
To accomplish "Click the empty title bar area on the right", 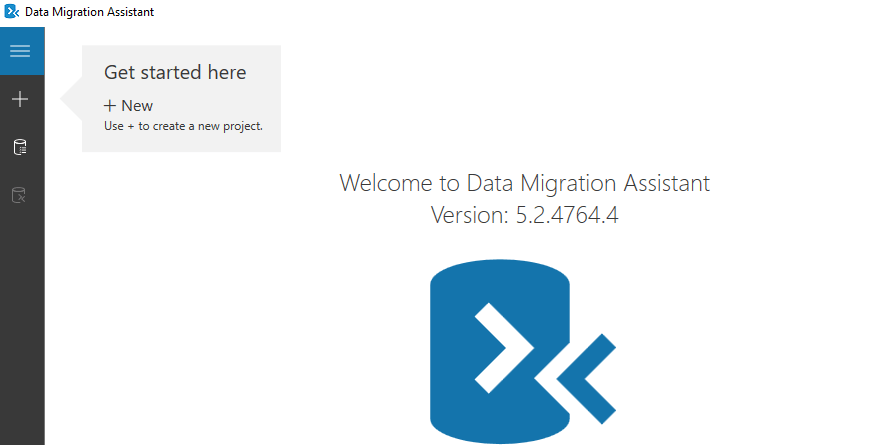I will point(600,12).
